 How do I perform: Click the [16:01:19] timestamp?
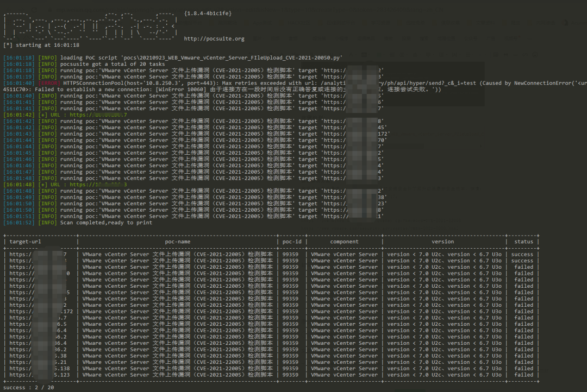(x=18, y=77)
